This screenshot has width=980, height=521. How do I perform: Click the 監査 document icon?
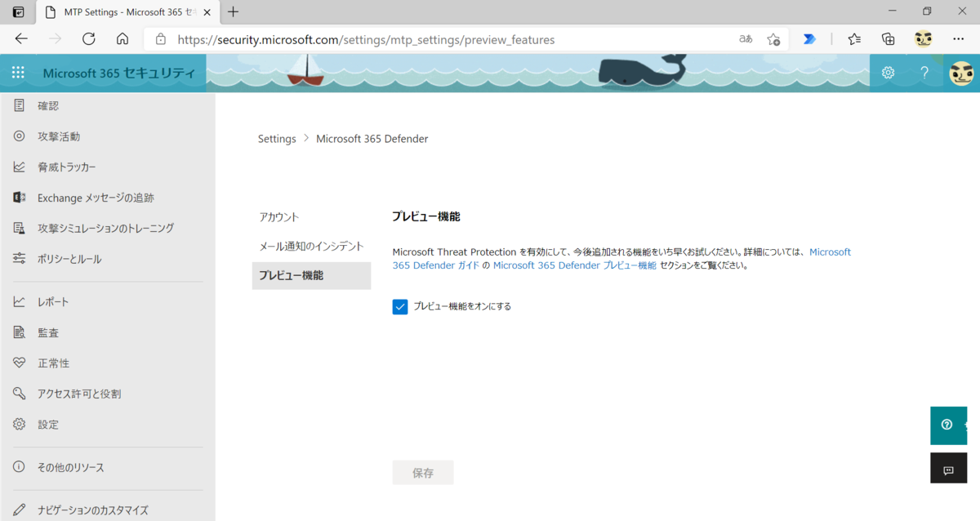[x=20, y=332]
